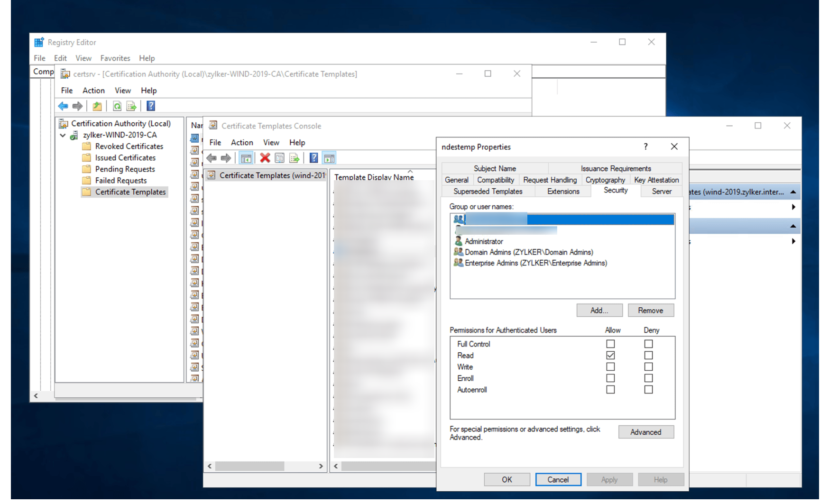This screenshot has height=504, width=829.
Task: Open submenu arrow under the wind-2019.zylker Actions header
Action: (x=793, y=207)
